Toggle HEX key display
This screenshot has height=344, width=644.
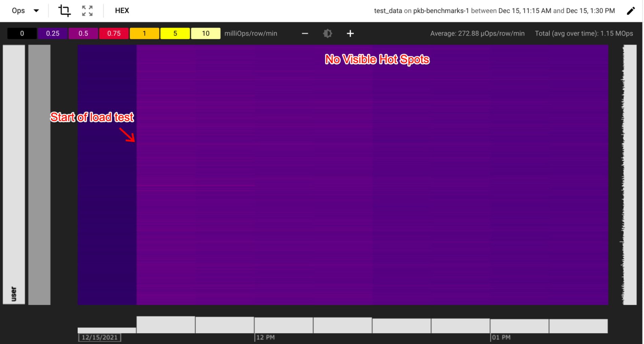[x=122, y=11]
